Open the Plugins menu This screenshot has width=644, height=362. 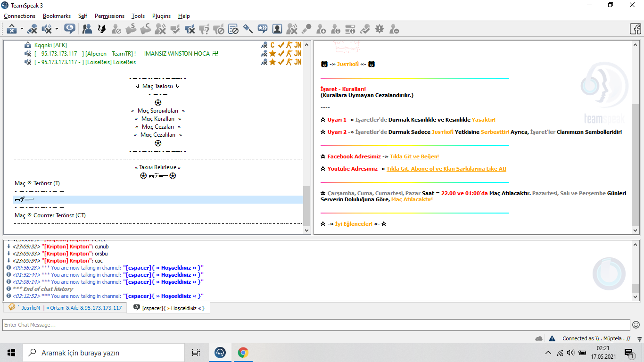[162, 16]
